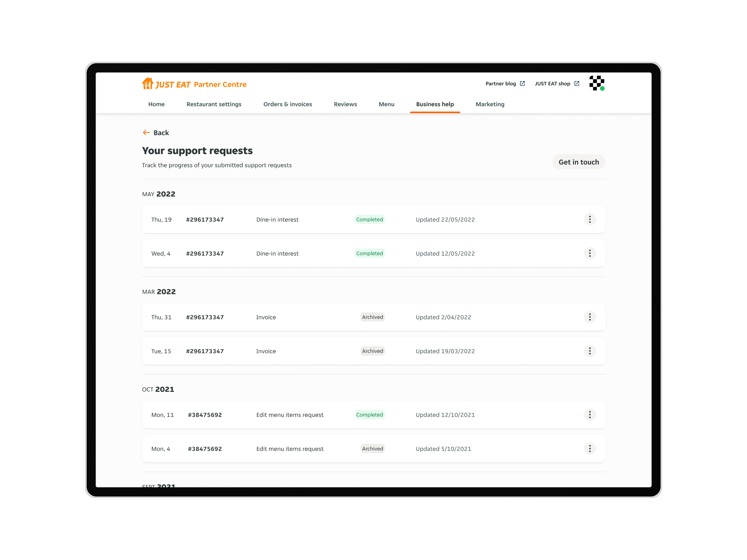Open the options menu for the Thu, 19 request
The height and width of the screenshot is (560, 747).
tap(590, 220)
